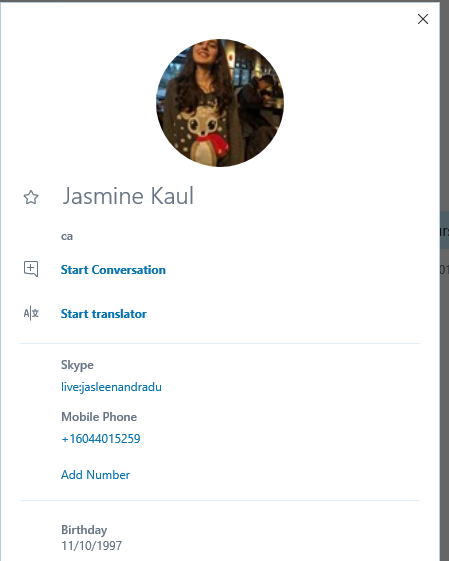Select the Skype ID live:jasleenandradu
449x561 pixels.
coord(111,387)
